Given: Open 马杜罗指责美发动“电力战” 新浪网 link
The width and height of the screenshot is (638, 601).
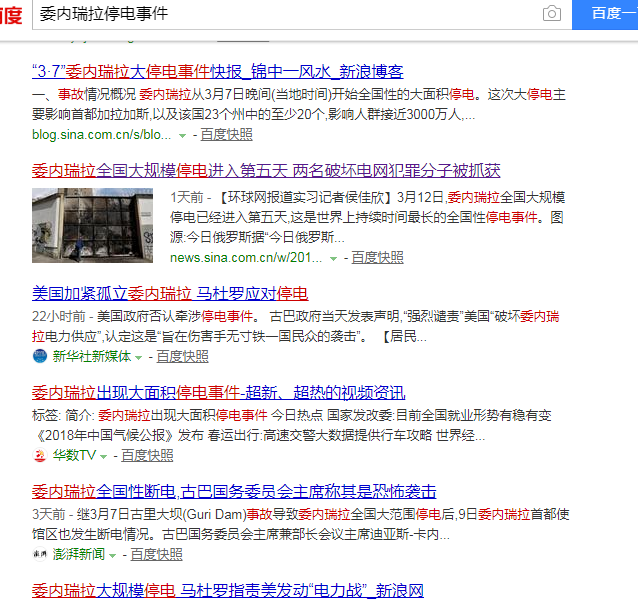Looking at the screenshot, I should point(228,591).
